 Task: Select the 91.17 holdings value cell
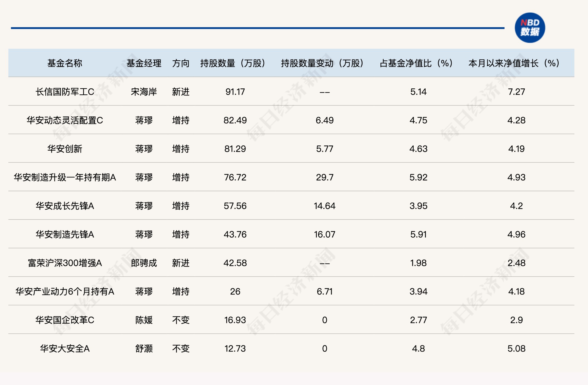pyautogui.click(x=235, y=92)
